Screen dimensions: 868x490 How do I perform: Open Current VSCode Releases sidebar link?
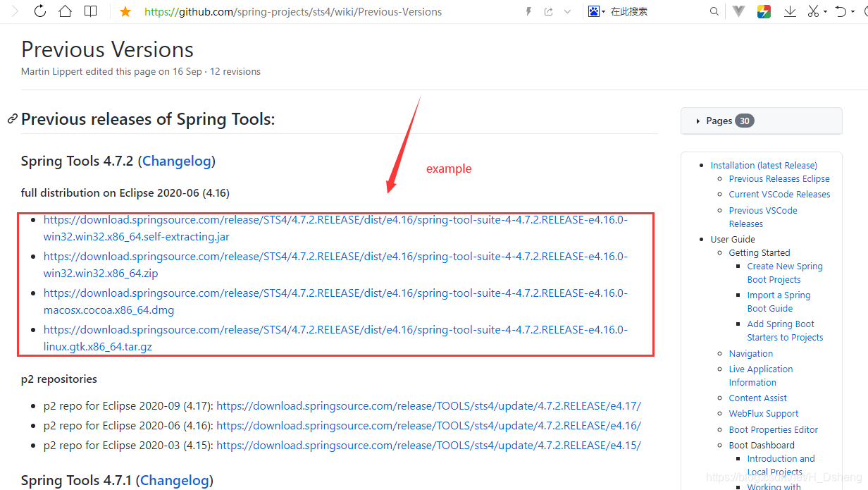pyautogui.click(x=779, y=195)
